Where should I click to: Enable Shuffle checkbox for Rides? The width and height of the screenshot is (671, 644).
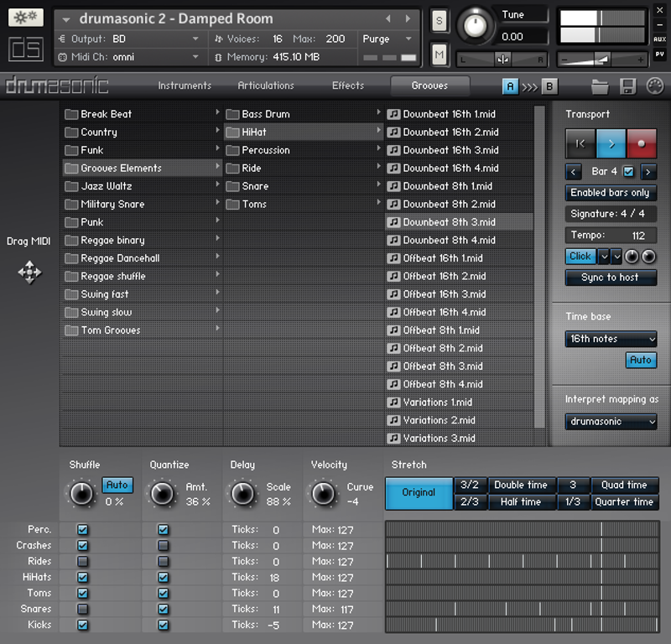pyautogui.click(x=82, y=562)
